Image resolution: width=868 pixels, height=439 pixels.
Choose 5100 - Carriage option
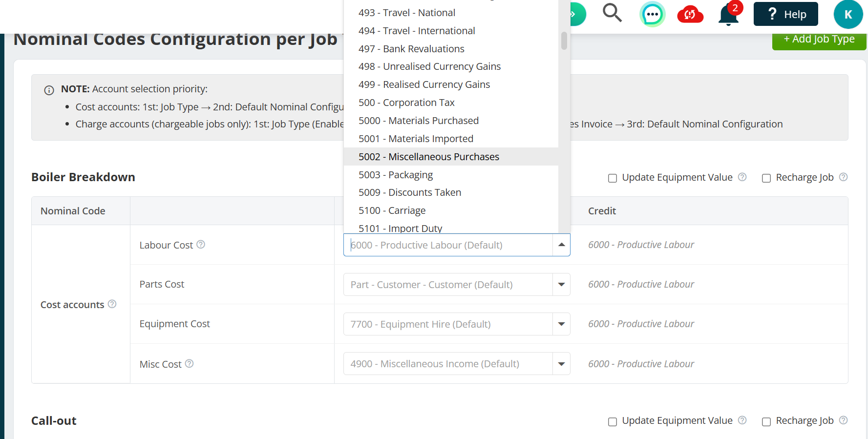tap(451, 210)
